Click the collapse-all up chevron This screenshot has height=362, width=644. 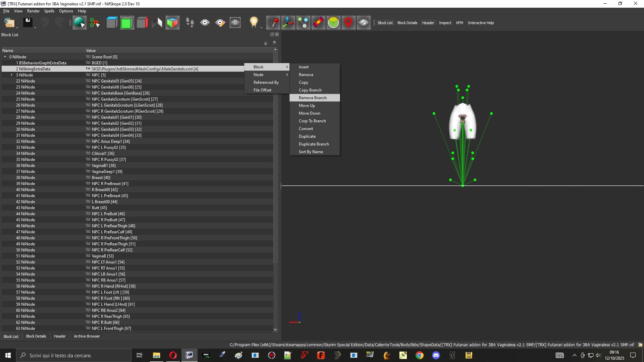(x=274, y=43)
